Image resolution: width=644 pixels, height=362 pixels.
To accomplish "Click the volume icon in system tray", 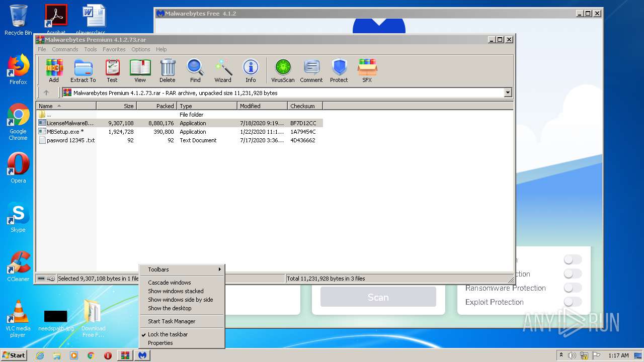I will pos(572,355).
